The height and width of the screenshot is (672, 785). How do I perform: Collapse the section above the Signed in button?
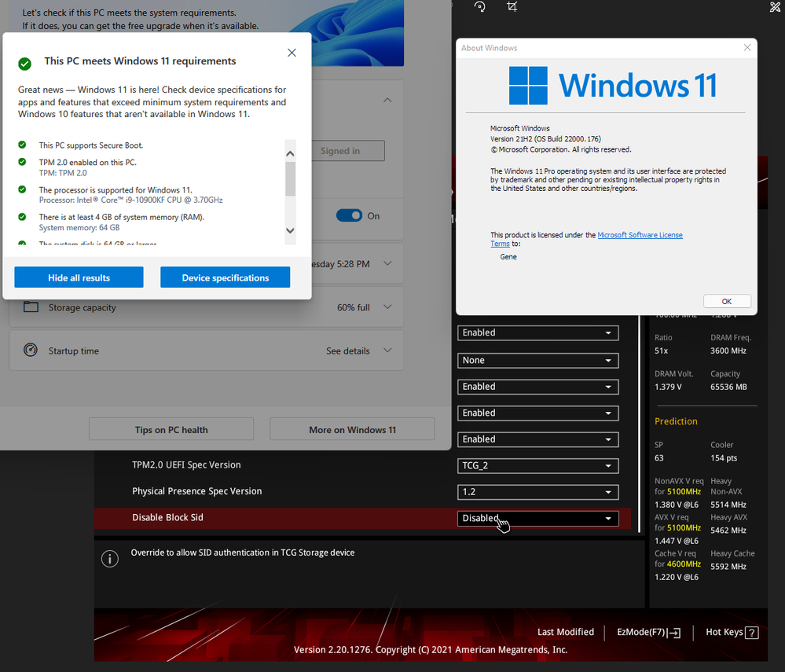(x=387, y=100)
